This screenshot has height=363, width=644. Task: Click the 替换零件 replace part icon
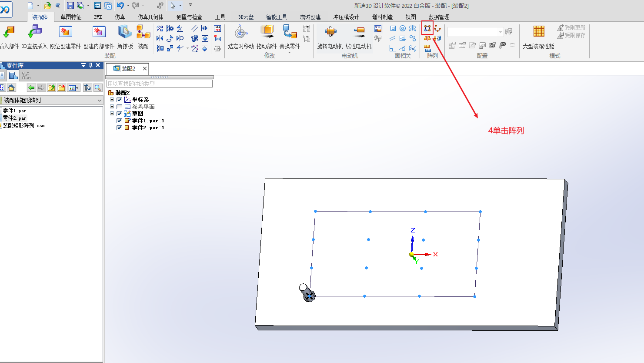click(290, 32)
